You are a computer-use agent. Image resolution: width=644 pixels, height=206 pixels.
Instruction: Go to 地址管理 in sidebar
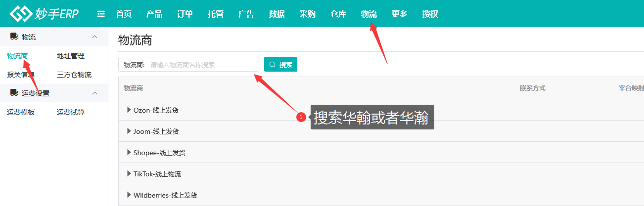[x=71, y=56]
